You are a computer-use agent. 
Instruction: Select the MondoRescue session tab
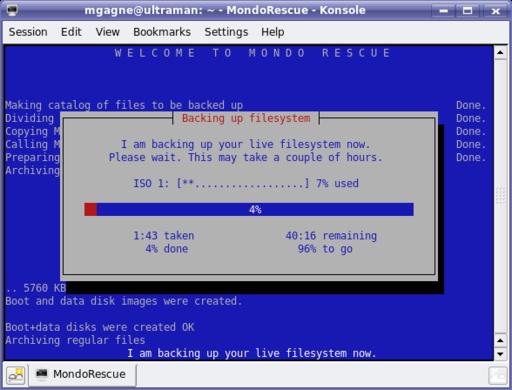point(83,374)
